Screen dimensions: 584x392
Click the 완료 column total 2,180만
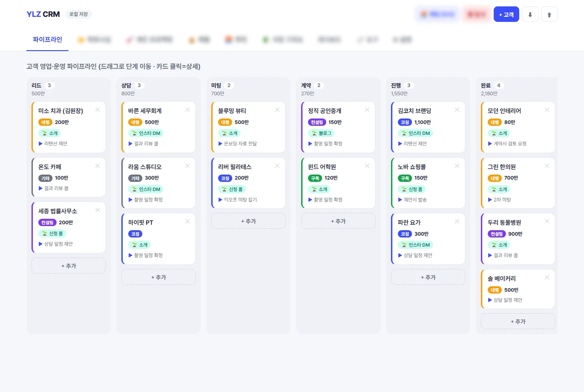point(490,93)
